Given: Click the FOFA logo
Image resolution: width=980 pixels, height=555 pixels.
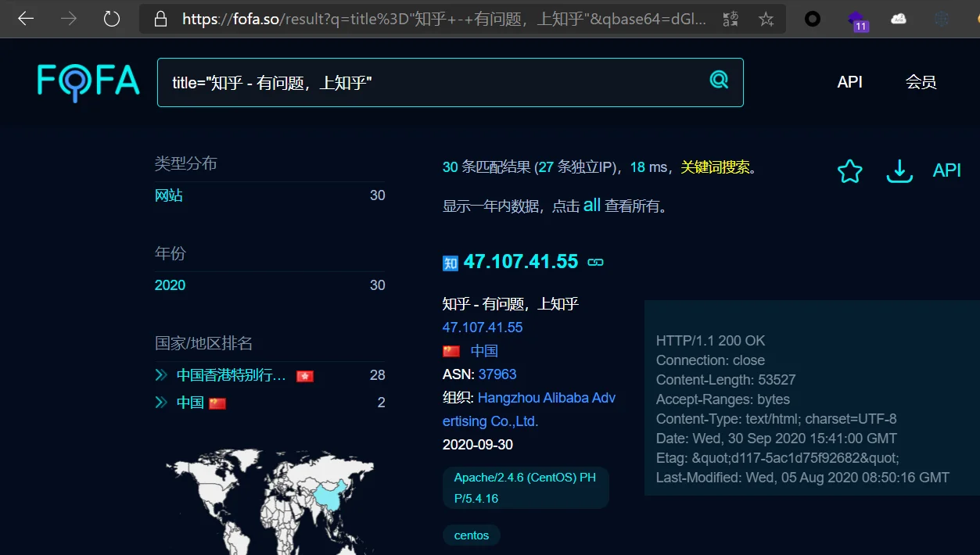Looking at the screenshot, I should coord(88,82).
